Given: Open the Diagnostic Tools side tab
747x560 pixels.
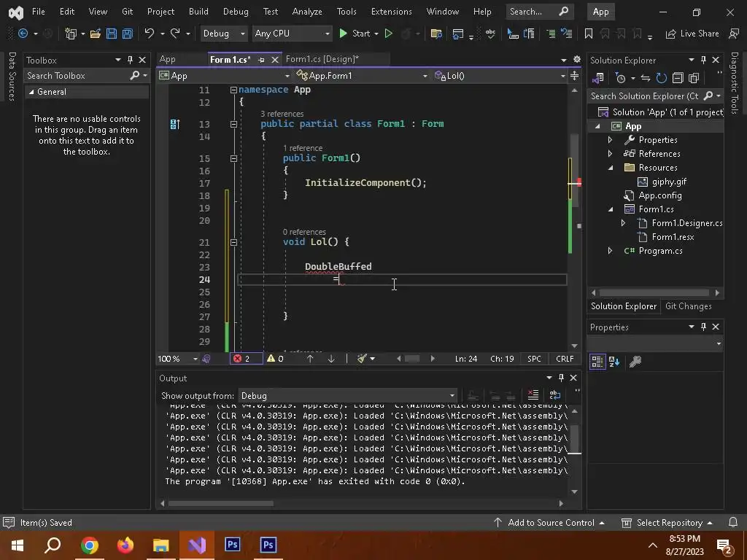Looking at the screenshot, I should (x=735, y=83).
